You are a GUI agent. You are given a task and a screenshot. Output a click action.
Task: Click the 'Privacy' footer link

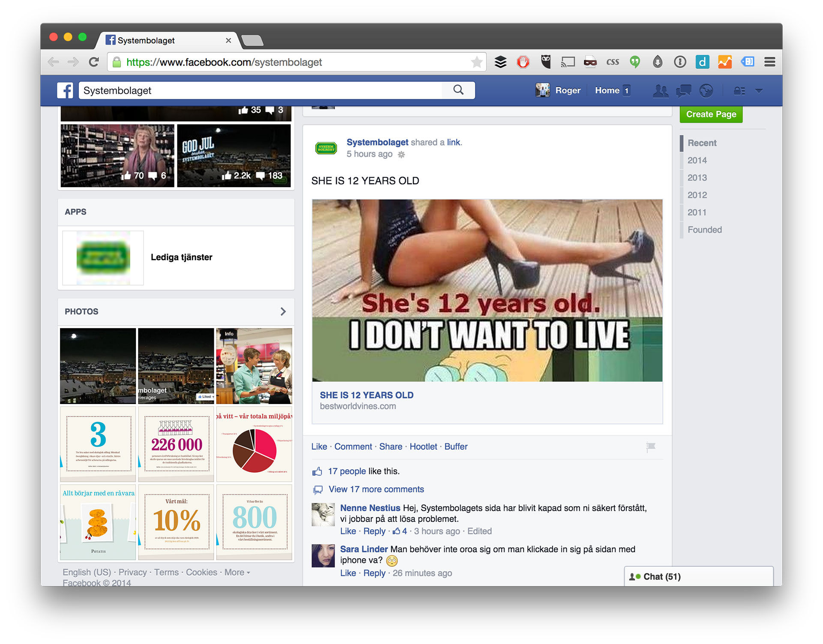point(132,572)
